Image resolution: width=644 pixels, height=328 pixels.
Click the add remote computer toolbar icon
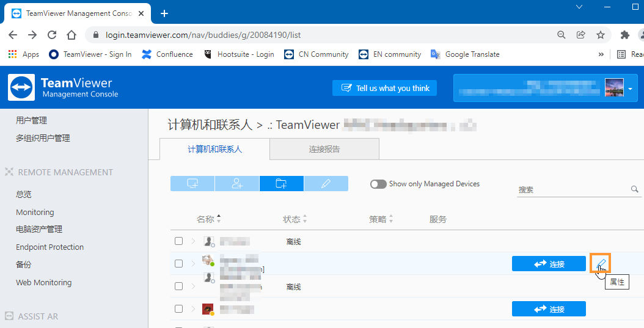click(x=192, y=183)
